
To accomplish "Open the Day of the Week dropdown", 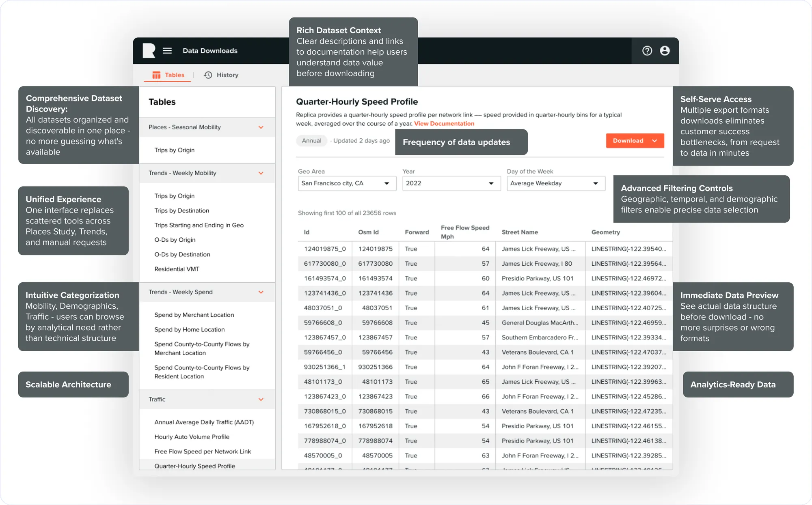I will tap(556, 183).
